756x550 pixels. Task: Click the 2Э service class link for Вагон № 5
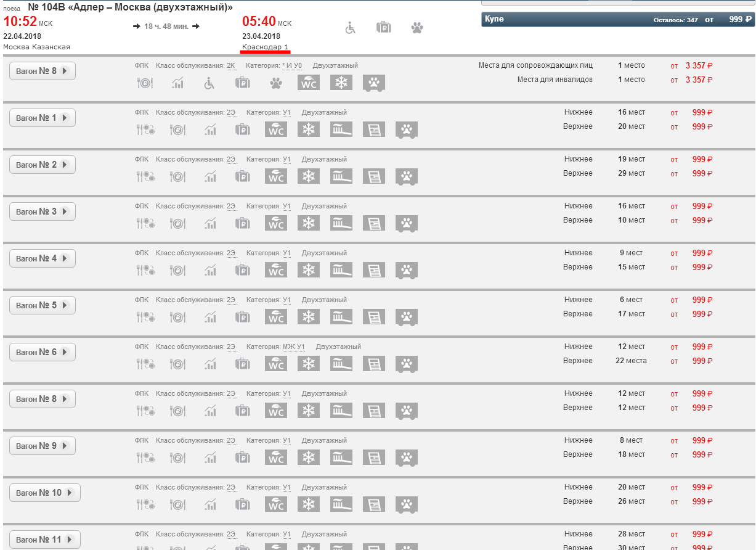[x=231, y=300]
